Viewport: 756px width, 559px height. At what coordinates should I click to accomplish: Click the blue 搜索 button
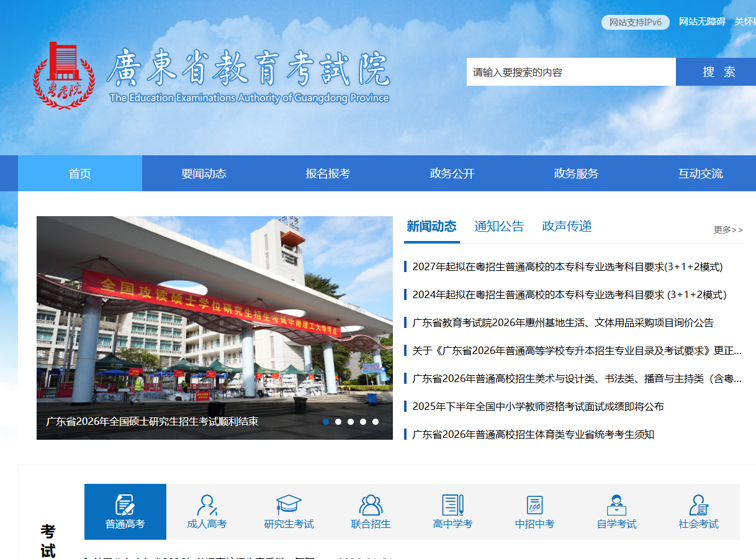(718, 72)
